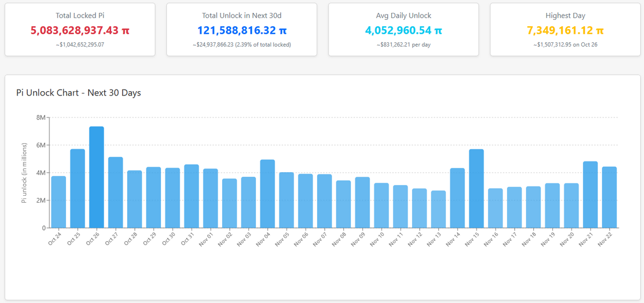Click the 8M y-axis label
644x303 pixels.
[41, 117]
